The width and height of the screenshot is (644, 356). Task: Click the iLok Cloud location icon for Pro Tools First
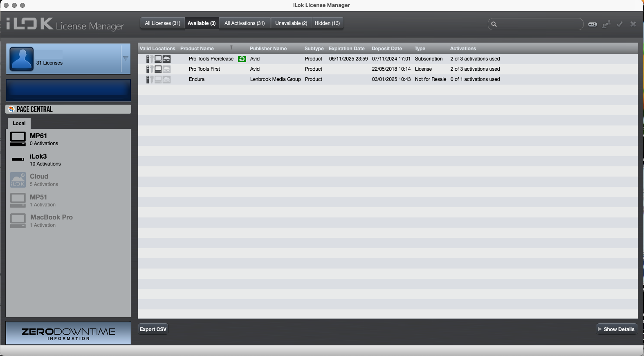tap(167, 69)
